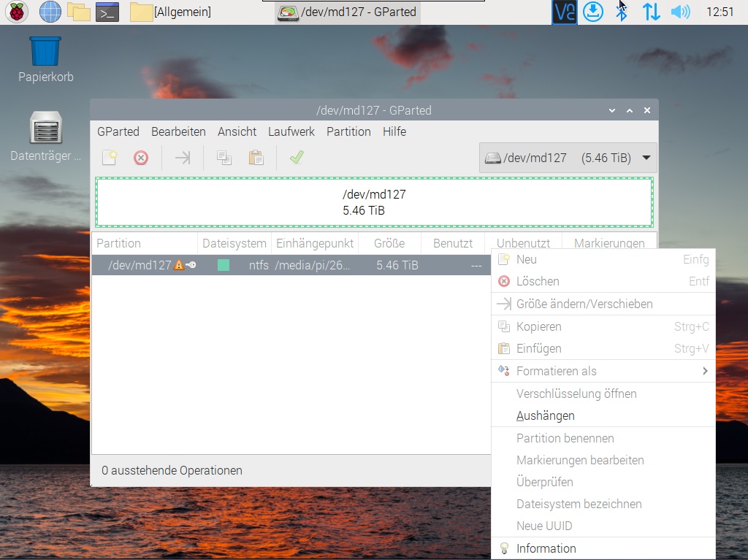Open Information from the context menu
The height and width of the screenshot is (560, 748).
click(603, 548)
